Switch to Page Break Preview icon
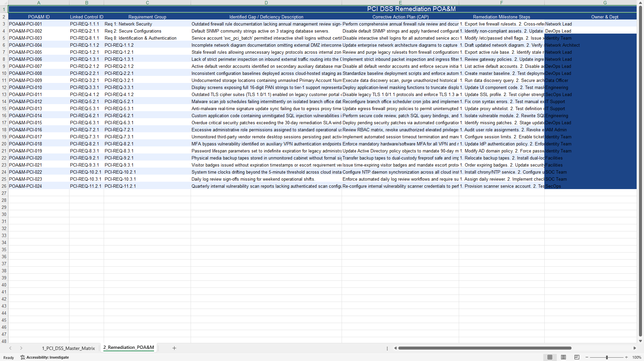Viewport: 644px width, 361px height. point(577,357)
